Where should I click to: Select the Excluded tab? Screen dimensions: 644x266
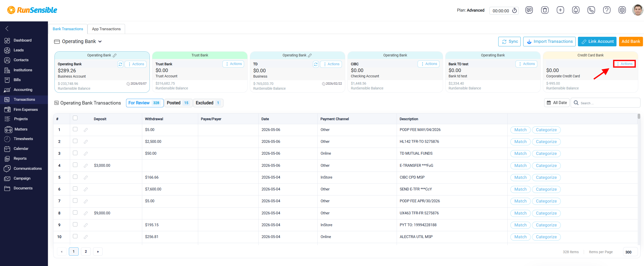[208, 103]
